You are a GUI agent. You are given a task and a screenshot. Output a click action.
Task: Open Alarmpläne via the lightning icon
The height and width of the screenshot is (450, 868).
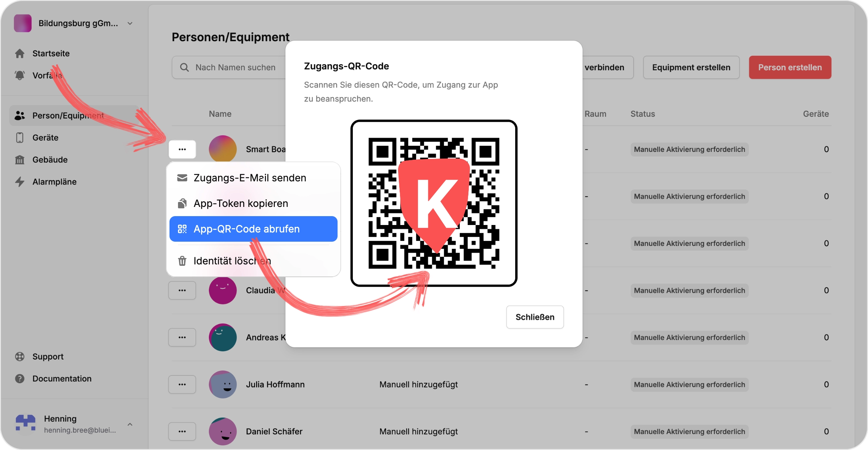tap(20, 182)
